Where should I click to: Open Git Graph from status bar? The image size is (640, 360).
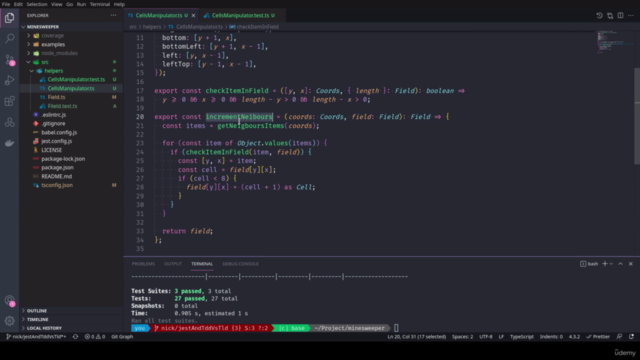(x=122, y=337)
